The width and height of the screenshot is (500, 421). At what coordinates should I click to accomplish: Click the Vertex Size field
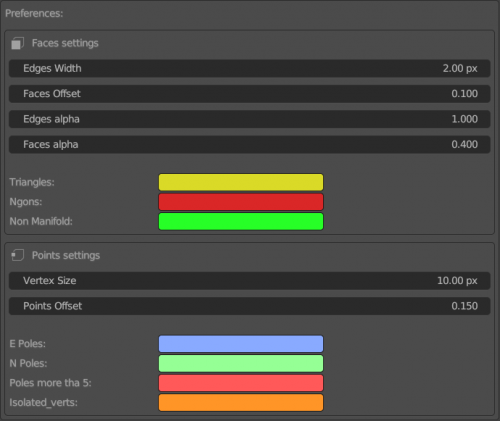249,281
